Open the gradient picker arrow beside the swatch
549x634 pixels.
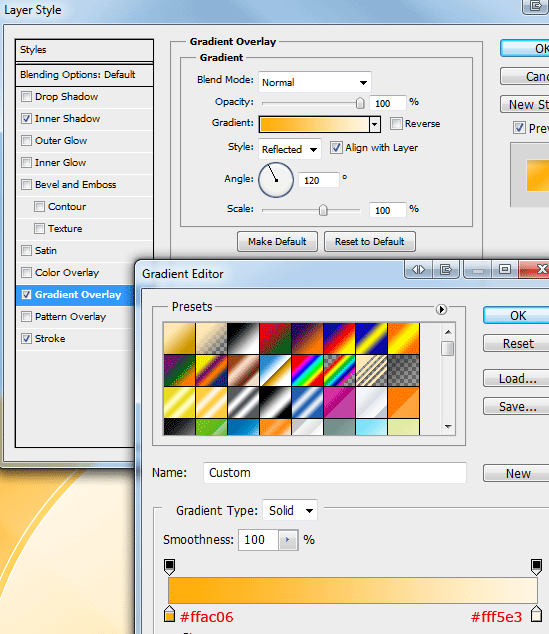coord(375,124)
